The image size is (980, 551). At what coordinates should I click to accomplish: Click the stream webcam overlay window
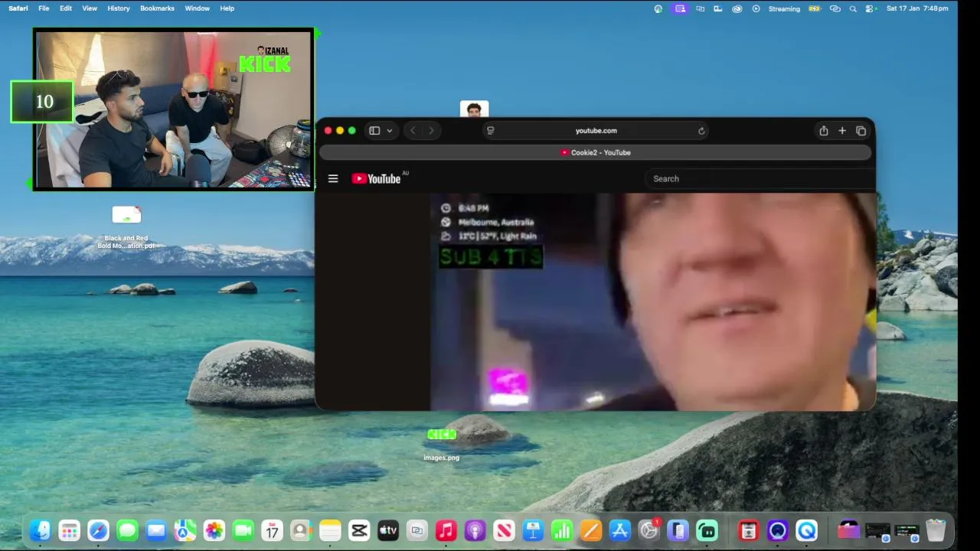[174, 109]
